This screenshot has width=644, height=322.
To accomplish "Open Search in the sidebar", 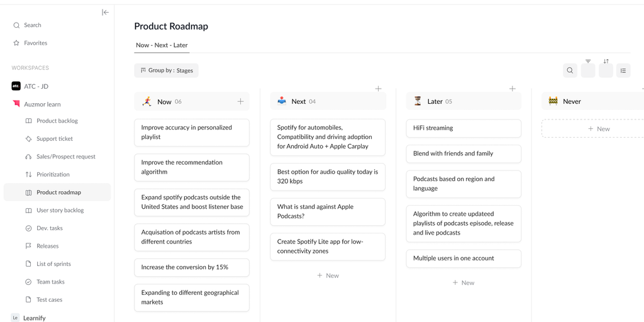I will pos(27,25).
